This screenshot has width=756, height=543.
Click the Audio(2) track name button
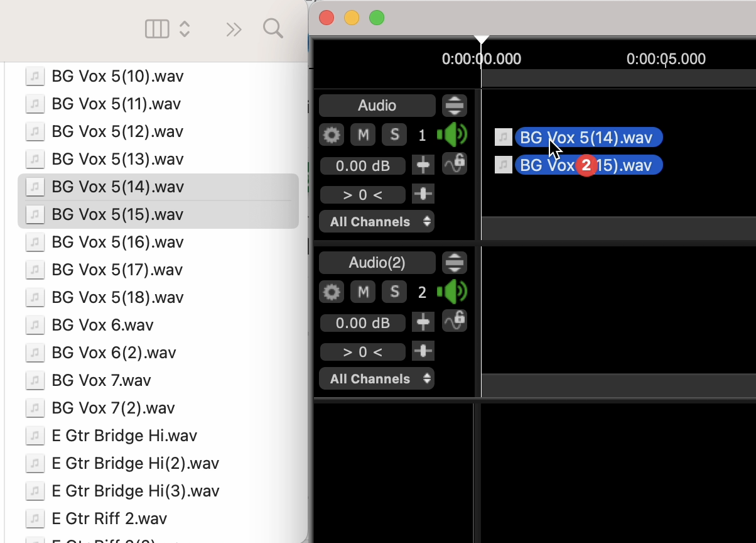377,263
